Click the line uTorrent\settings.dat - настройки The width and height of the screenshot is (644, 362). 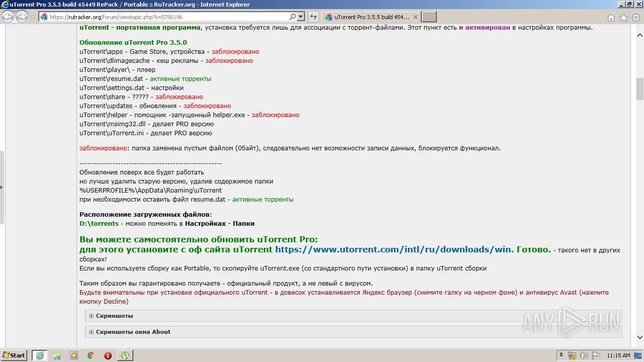(131, 88)
